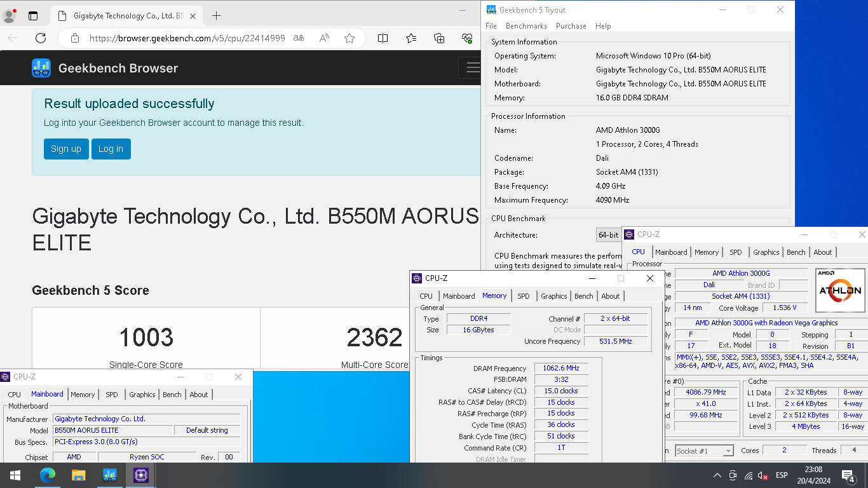Open the Socket #1 selection dropdown
Image resolution: width=868 pixels, height=488 pixels.
pos(704,451)
